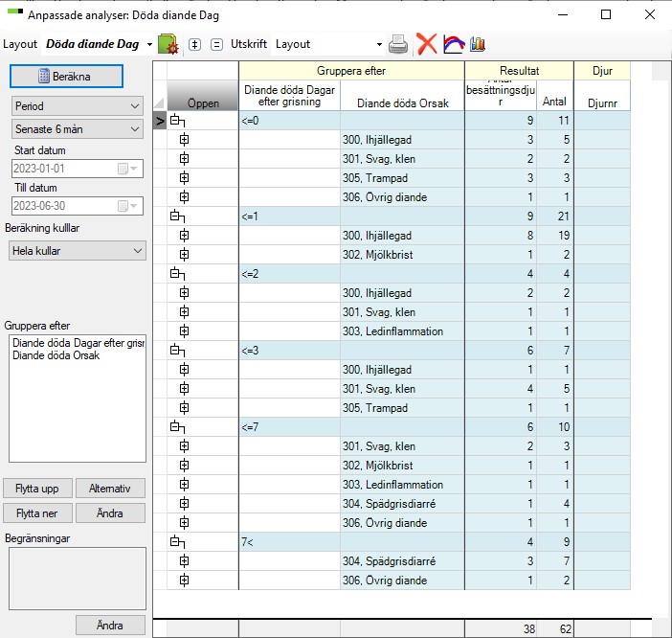
Task: Open the Döda diande Dag layout dropdown
Action: coord(149,44)
